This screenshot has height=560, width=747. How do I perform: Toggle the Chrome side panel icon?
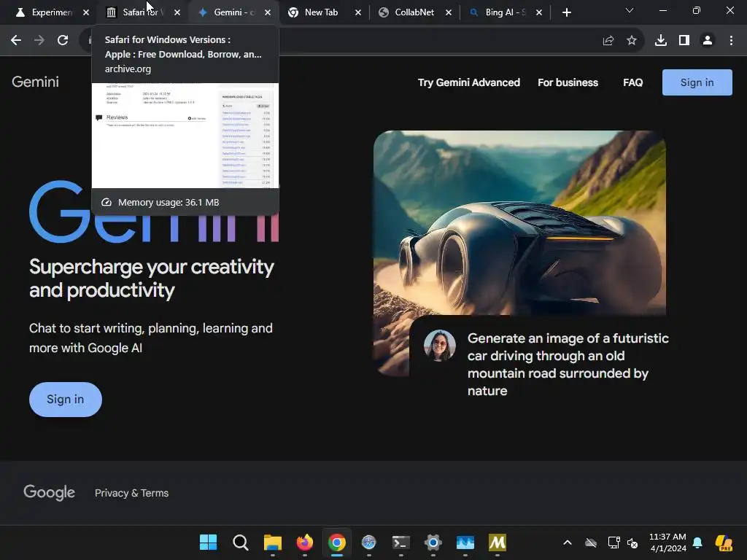[x=684, y=41]
